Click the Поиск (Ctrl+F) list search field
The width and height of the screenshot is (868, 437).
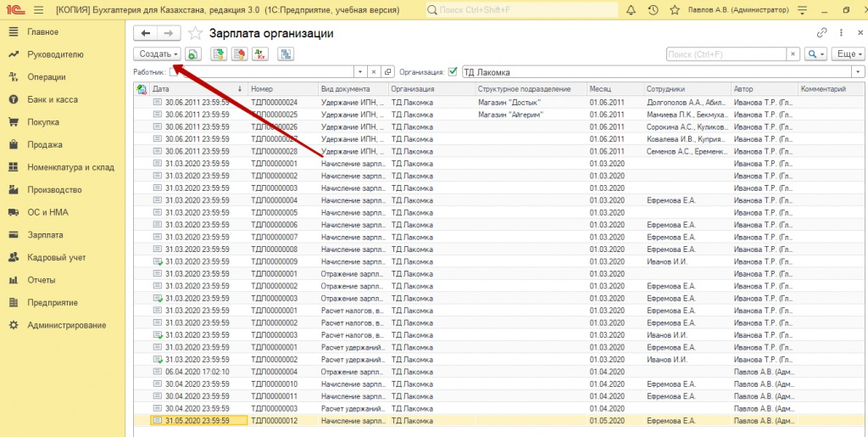[726, 54]
